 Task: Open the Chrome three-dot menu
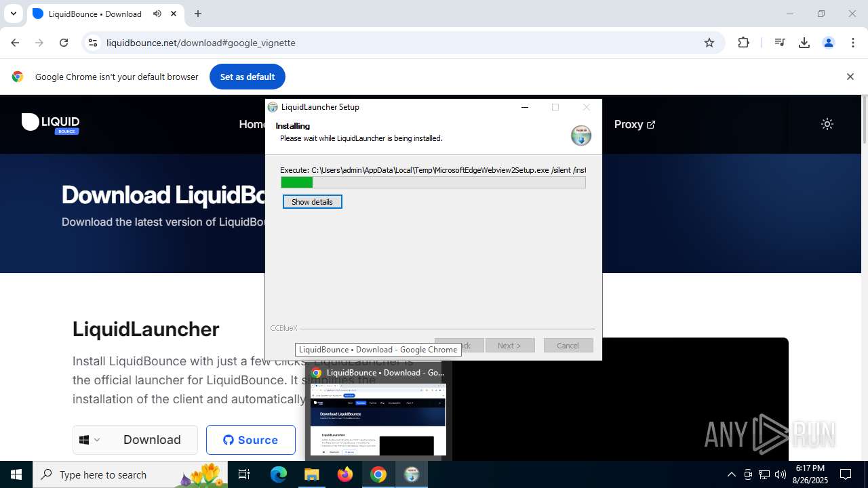[x=853, y=43]
